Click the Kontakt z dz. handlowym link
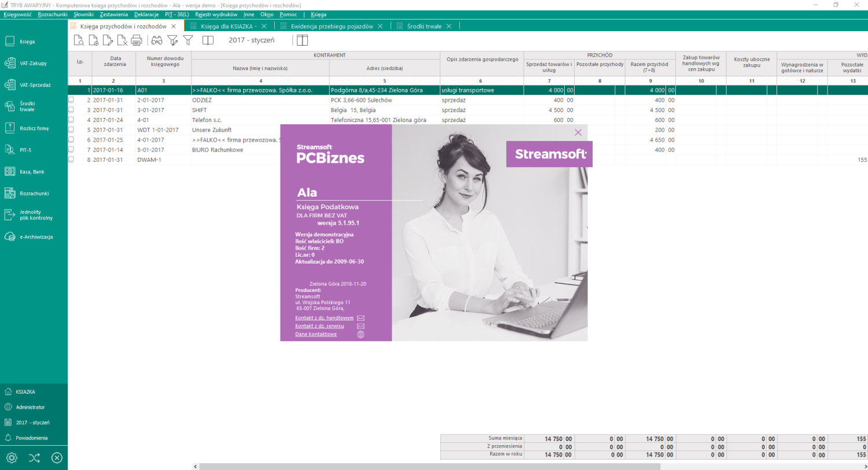Viewport: 868px width, 470px height. (324, 318)
